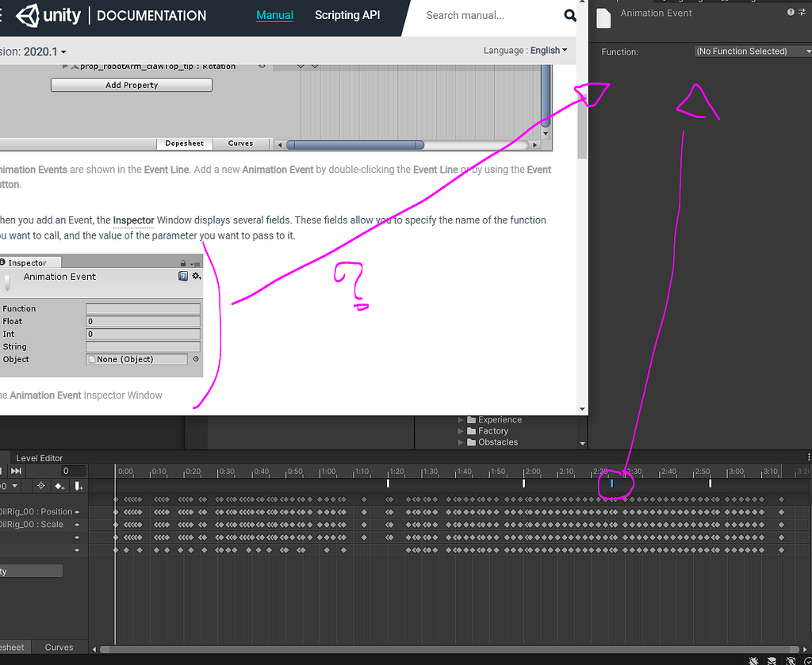Open the manual search magnifier icon

pyautogui.click(x=570, y=15)
